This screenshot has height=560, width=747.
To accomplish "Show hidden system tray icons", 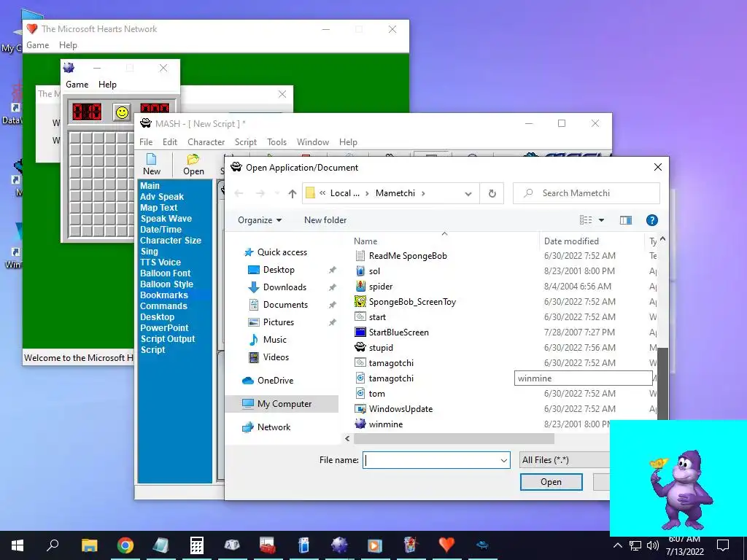I will (x=617, y=545).
